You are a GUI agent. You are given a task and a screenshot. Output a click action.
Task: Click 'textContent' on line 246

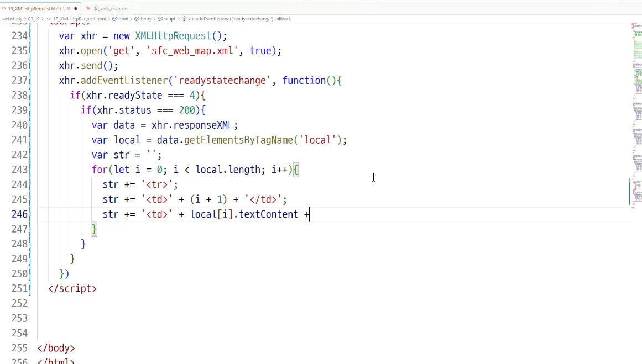click(269, 214)
